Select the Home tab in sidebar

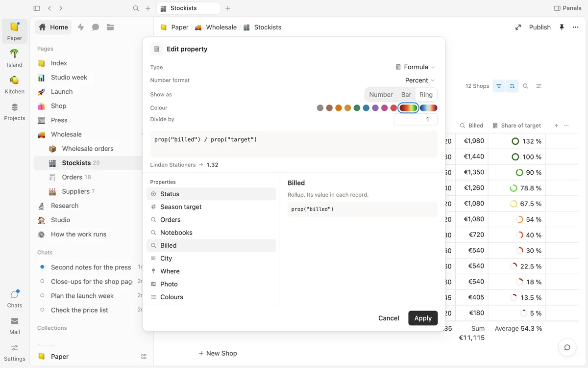[53, 27]
